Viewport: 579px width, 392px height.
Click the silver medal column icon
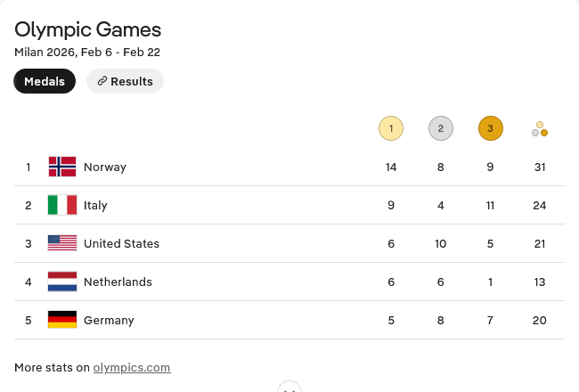(440, 129)
